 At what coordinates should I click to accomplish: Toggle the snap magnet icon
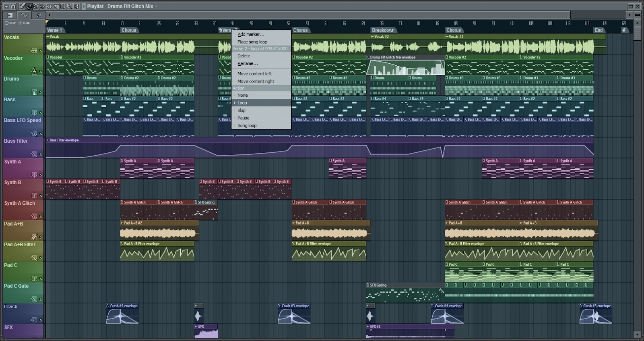13,6
